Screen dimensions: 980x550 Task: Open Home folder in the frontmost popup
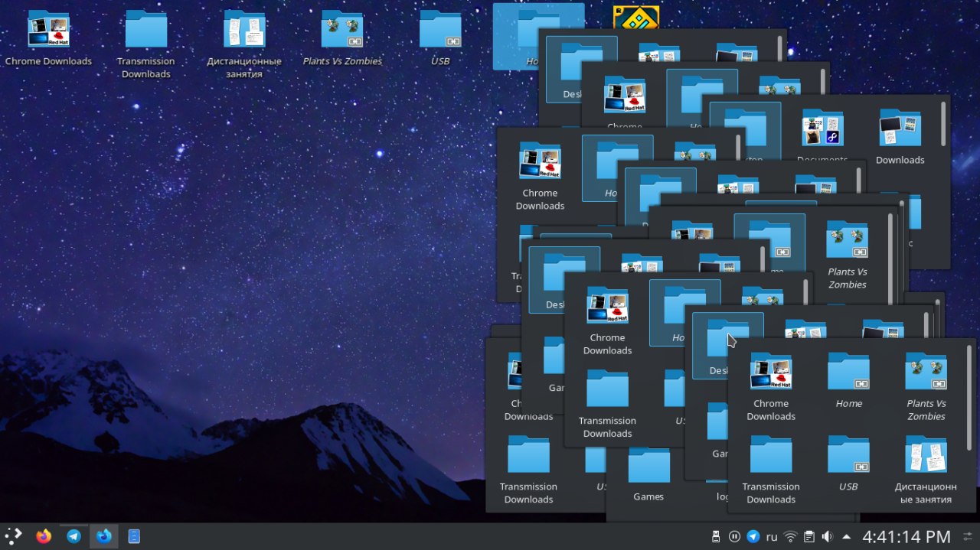point(848,380)
